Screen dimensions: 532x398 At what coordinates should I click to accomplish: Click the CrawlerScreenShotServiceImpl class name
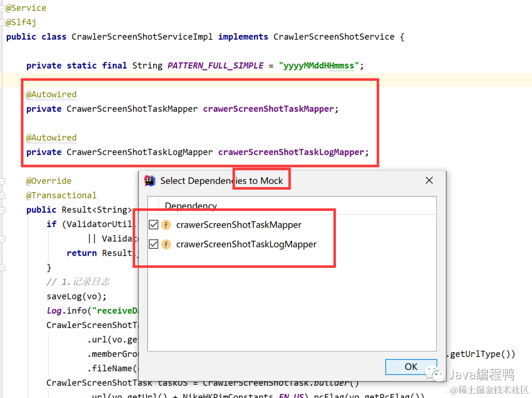[x=142, y=36]
